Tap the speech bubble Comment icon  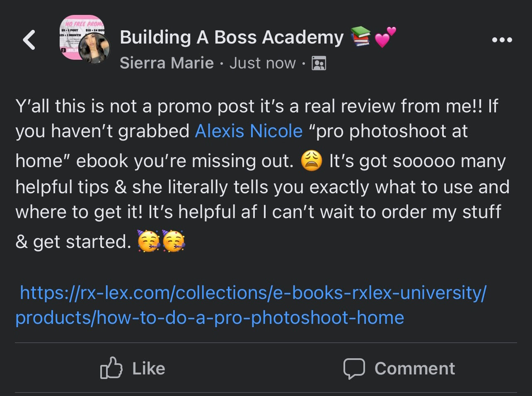pyautogui.click(x=354, y=368)
